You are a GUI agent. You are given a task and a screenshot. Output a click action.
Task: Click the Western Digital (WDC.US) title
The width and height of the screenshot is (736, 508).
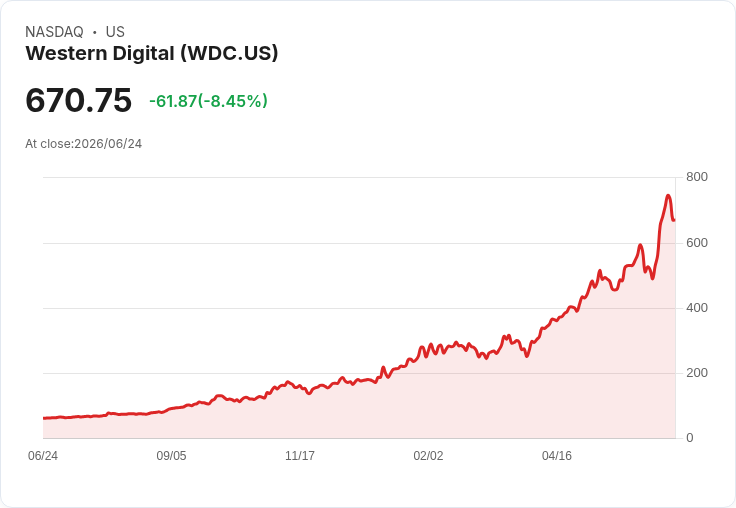point(152,54)
